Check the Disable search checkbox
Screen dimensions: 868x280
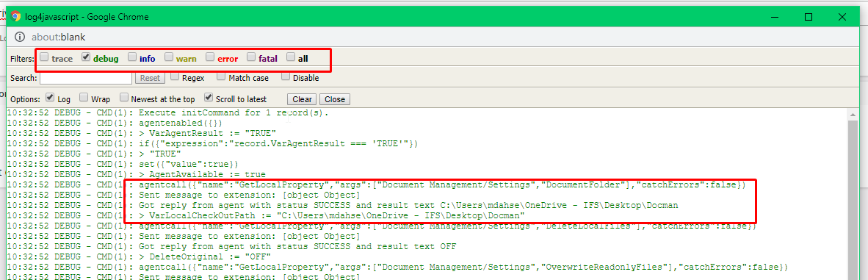pyautogui.click(x=285, y=77)
